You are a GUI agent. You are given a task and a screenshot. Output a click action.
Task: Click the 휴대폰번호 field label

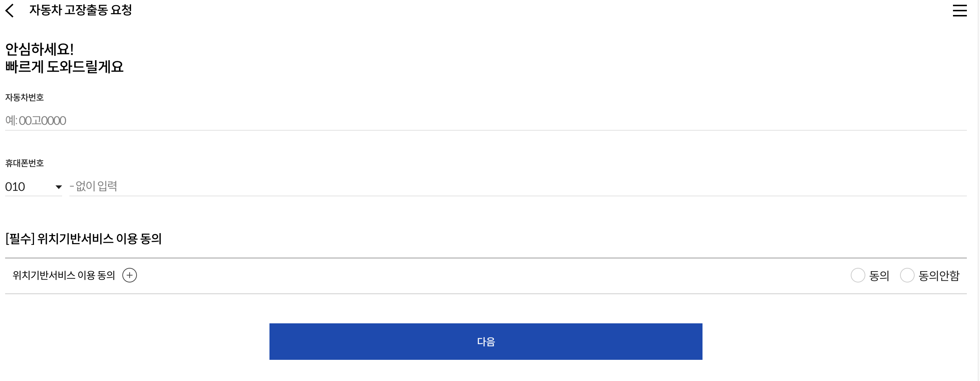click(24, 163)
